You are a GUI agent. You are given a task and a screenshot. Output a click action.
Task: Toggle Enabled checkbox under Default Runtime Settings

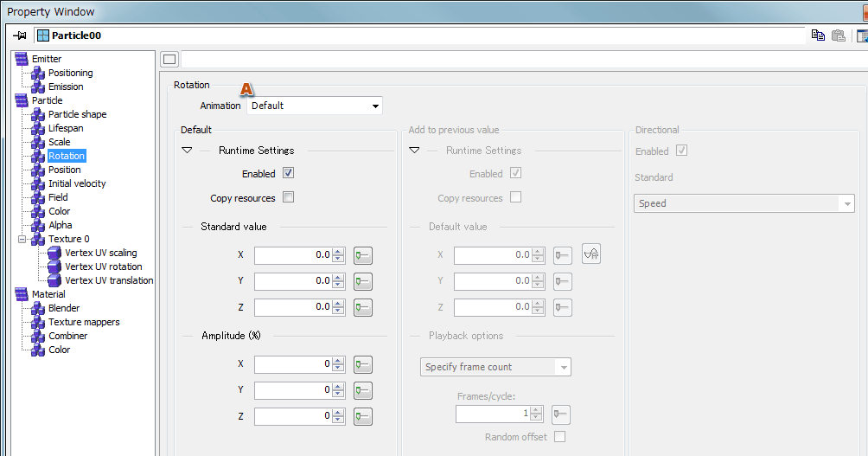tap(289, 173)
